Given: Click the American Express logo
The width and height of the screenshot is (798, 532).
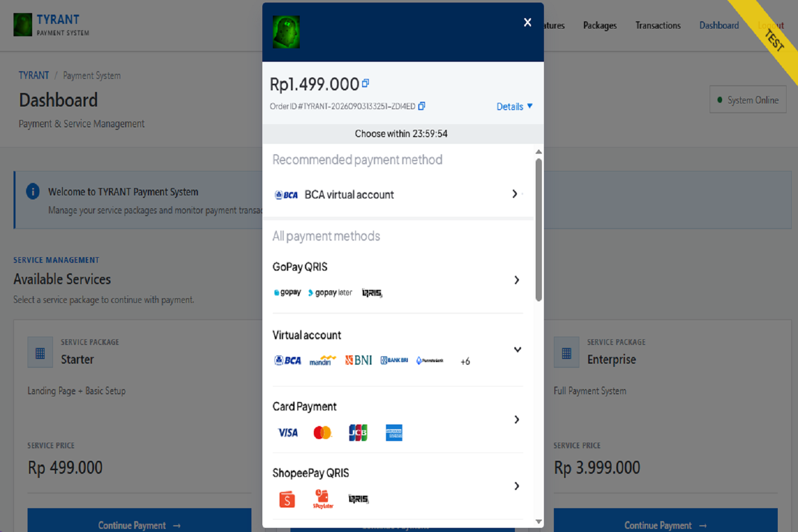Looking at the screenshot, I should 394,433.
